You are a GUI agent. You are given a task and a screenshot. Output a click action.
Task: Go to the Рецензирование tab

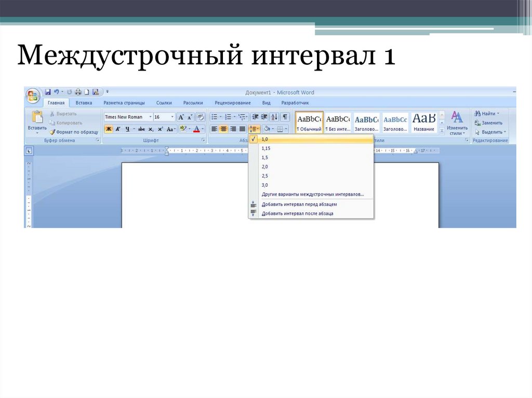pos(233,103)
